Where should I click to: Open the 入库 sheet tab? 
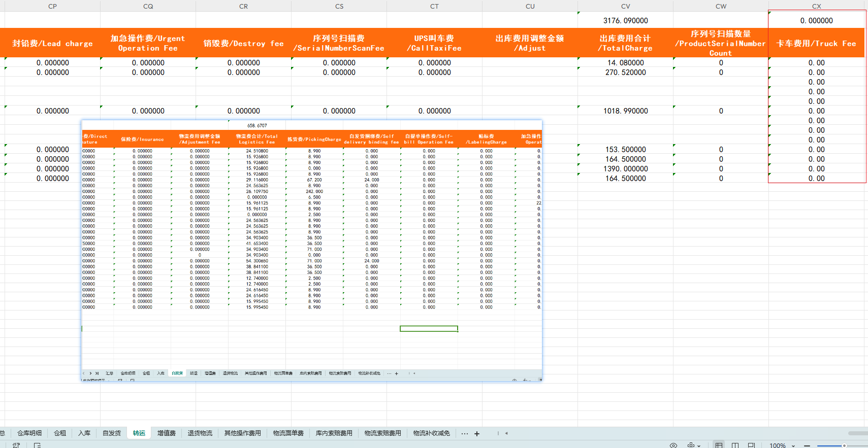click(x=84, y=433)
